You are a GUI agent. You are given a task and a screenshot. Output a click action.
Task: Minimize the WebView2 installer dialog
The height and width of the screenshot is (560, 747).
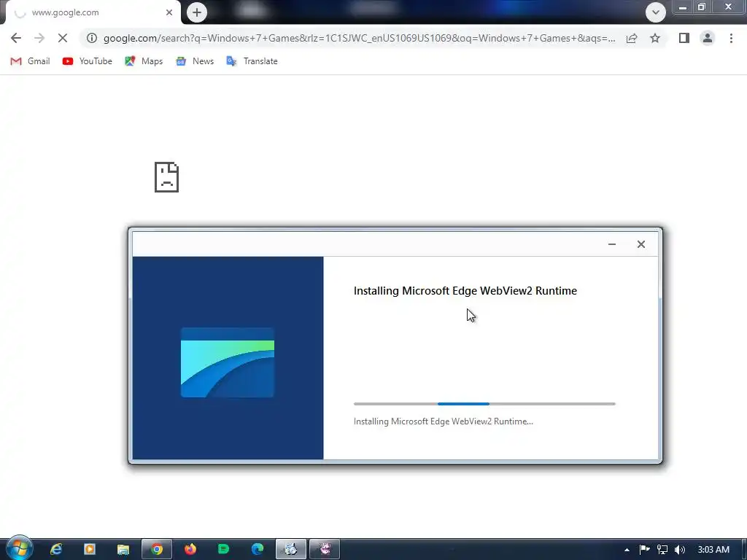pos(612,244)
